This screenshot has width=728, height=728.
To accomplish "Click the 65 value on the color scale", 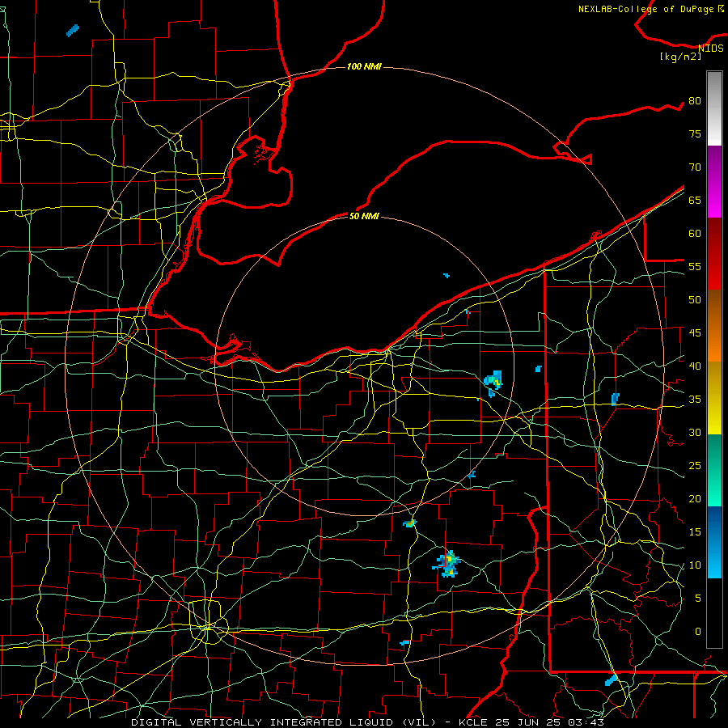I will (695, 200).
